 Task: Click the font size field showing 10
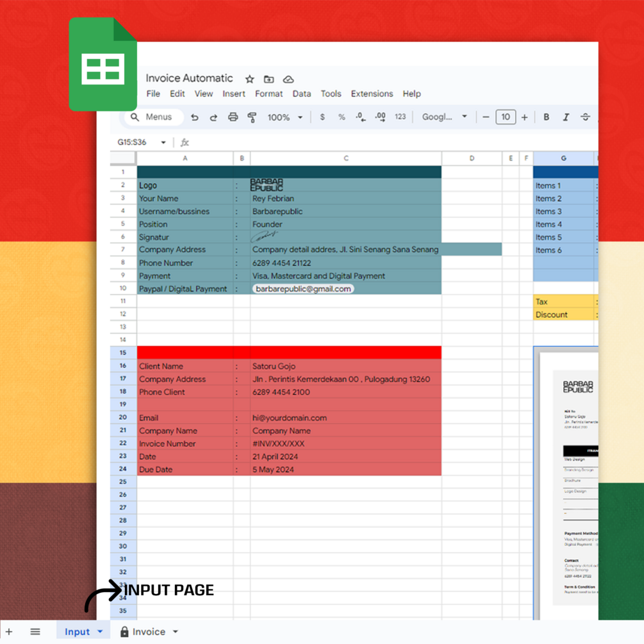[x=506, y=117]
